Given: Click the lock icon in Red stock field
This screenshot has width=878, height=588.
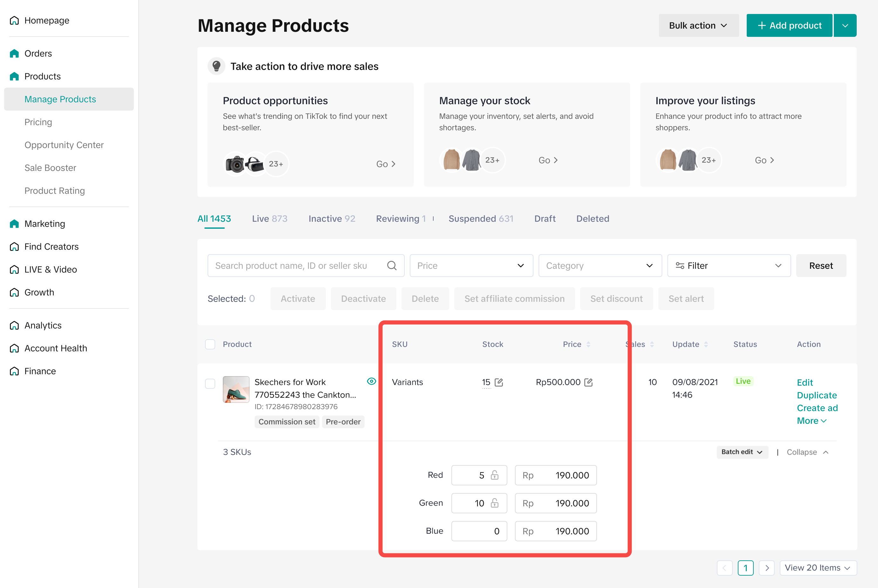Looking at the screenshot, I should click(495, 475).
